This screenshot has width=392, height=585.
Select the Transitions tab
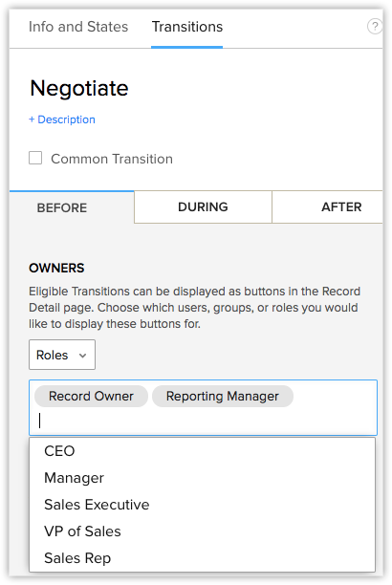pyautogui.click(x=187, y=27)
